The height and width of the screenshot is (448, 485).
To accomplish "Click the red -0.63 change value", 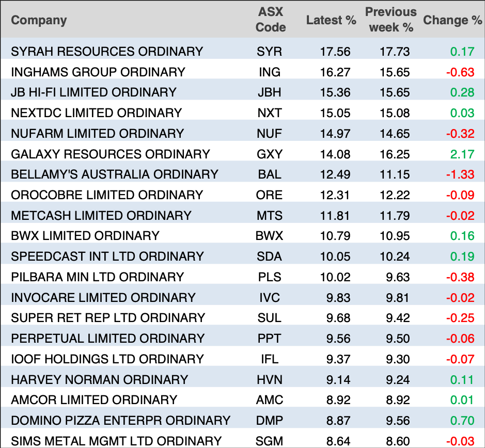I will [460, 72].
